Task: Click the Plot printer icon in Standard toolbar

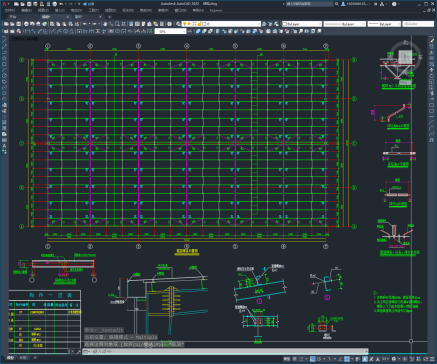Action: [27, 24]
